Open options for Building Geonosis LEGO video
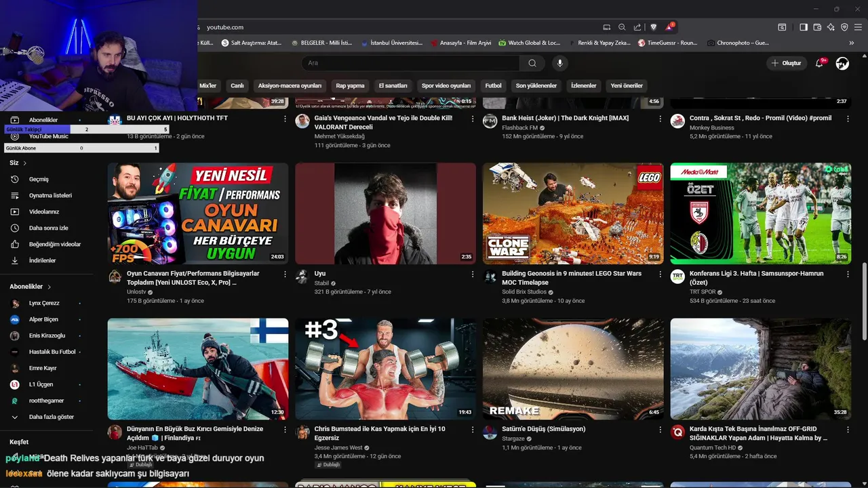 point(660,274)
